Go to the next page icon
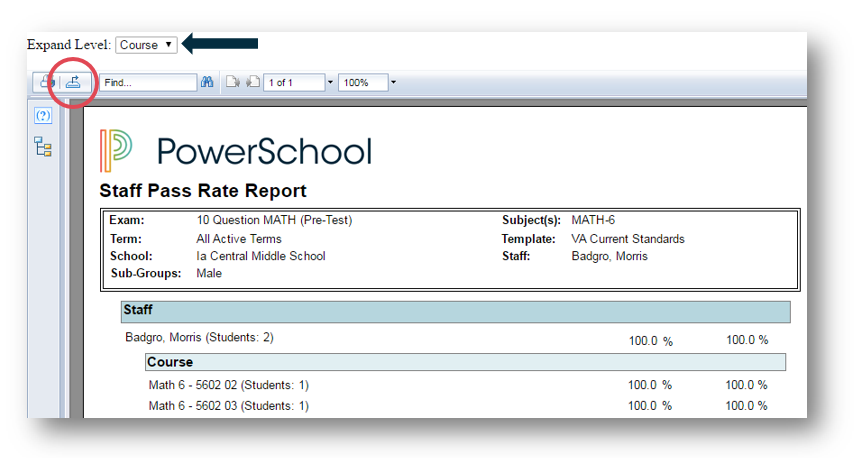This screenshot has width=857, height=458. [x=233, y=83]
